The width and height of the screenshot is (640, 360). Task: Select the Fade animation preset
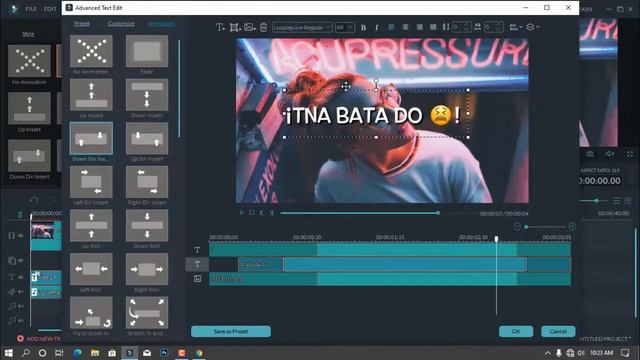(147, 51)
